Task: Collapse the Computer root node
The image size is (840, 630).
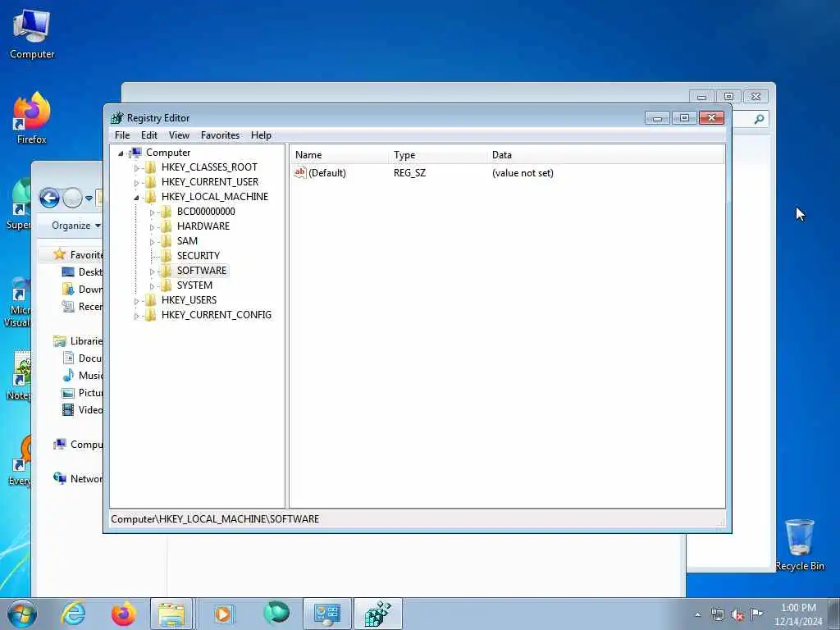Action: [x=121, y=153]
